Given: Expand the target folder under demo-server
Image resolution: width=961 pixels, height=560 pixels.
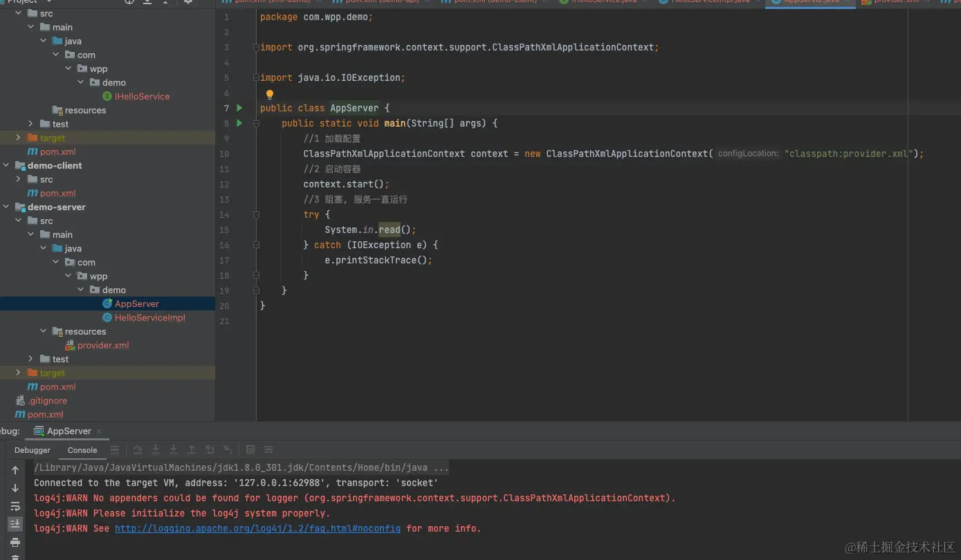Looking at the screenshot, I should click(19, 373).
